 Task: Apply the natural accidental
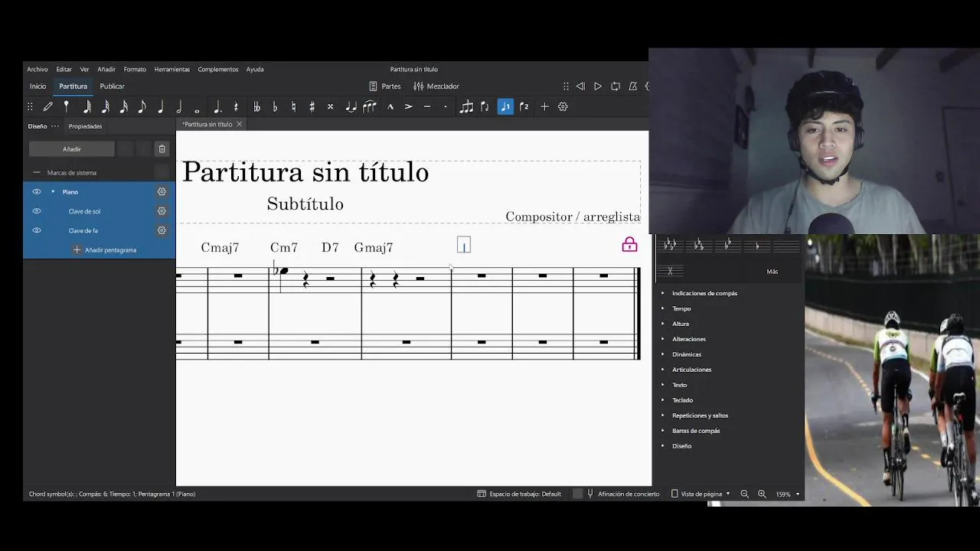(x=293, y=107)
